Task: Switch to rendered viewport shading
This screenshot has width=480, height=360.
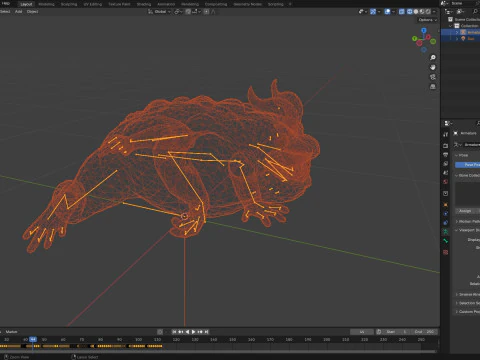Action: [x=428, y=12]
